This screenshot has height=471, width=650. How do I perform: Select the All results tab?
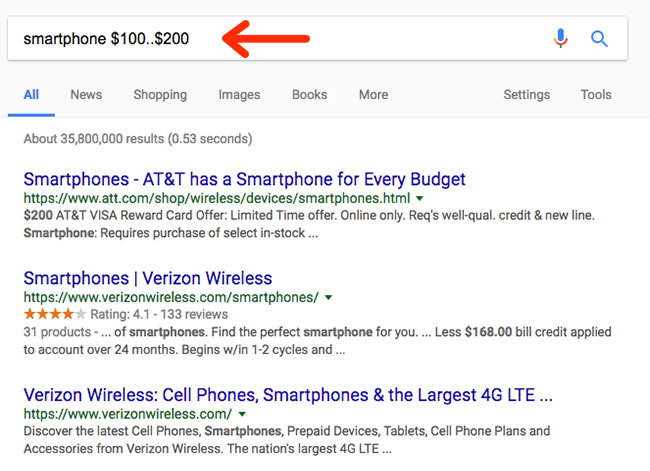coord(32,95)
